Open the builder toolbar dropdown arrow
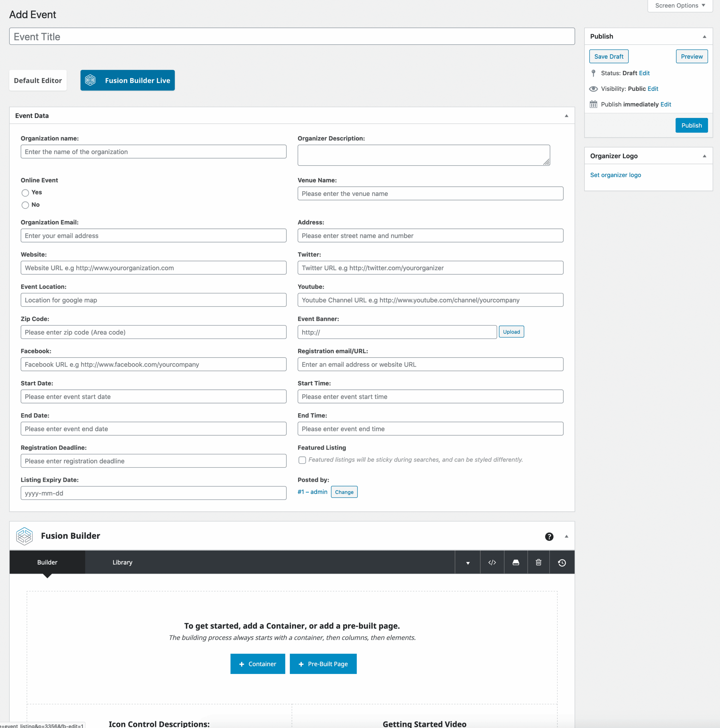This screenshot has width=720, height=728. pyautogui.click(x=467, y=562)
